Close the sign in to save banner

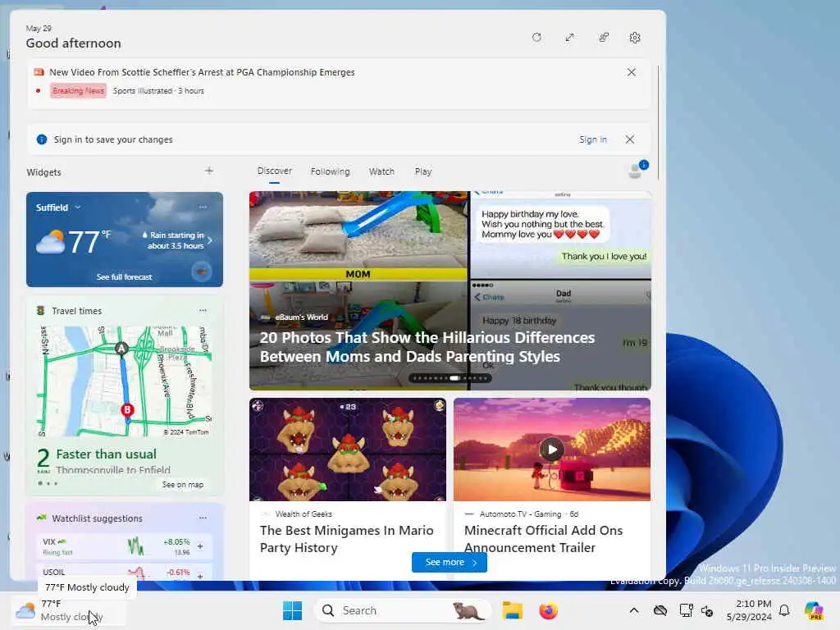(x=630, y=139)
